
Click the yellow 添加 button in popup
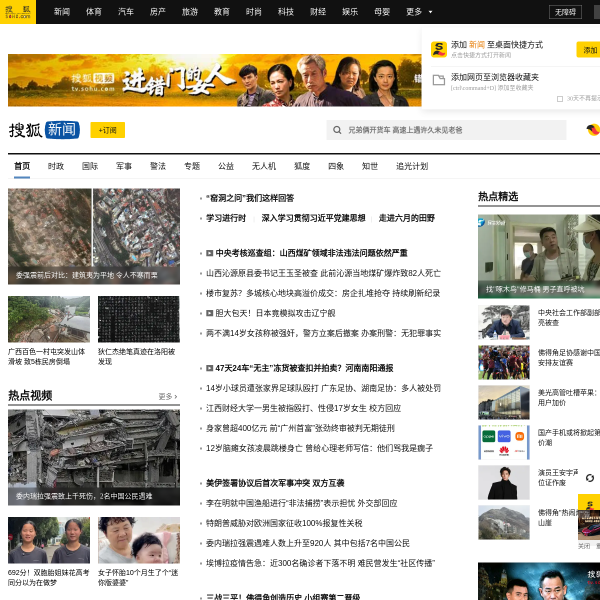(589, 50)
